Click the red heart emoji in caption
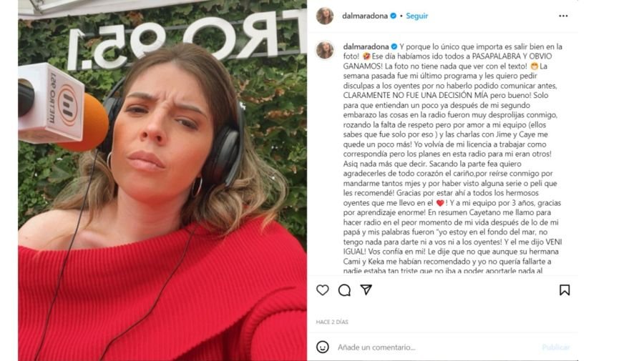Image resolution: width=644 pixels, height=361 pixels. click(440, 203)
